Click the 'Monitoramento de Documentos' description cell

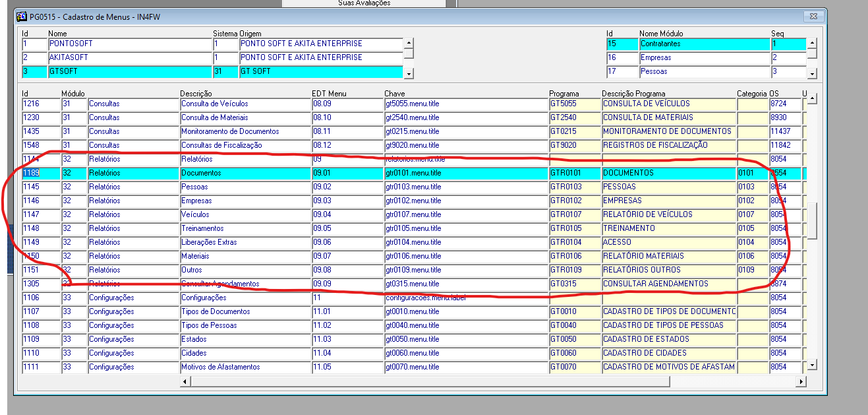(x=245, y=131)
